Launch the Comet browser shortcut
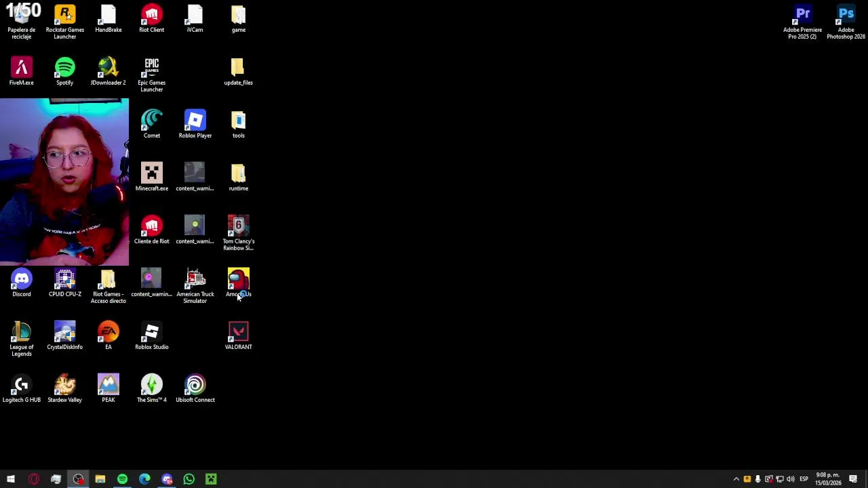The height and width of the screenshot is (488, 868). pos(152,125)
